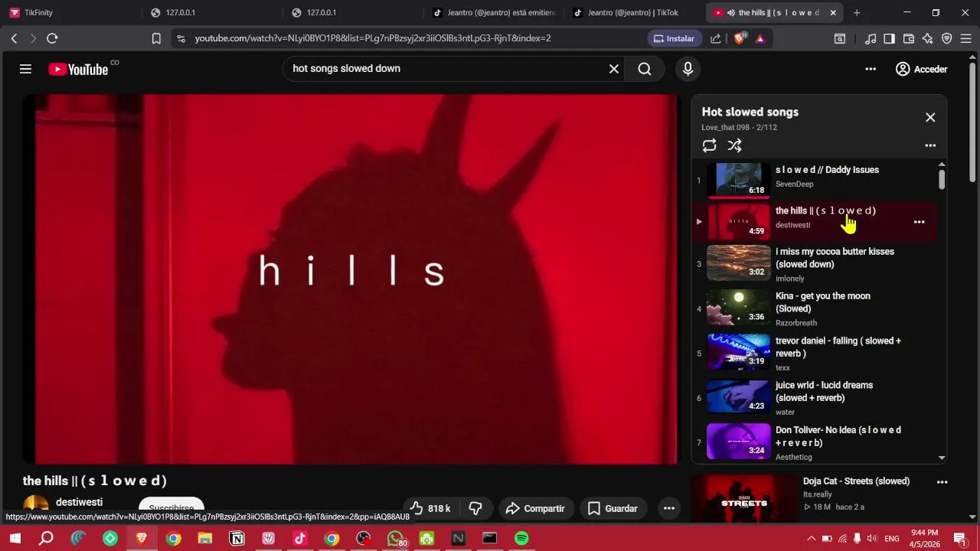Select 'trevor daniel - falling' playlist item
The image size is (980, 551).
[815, 353]
